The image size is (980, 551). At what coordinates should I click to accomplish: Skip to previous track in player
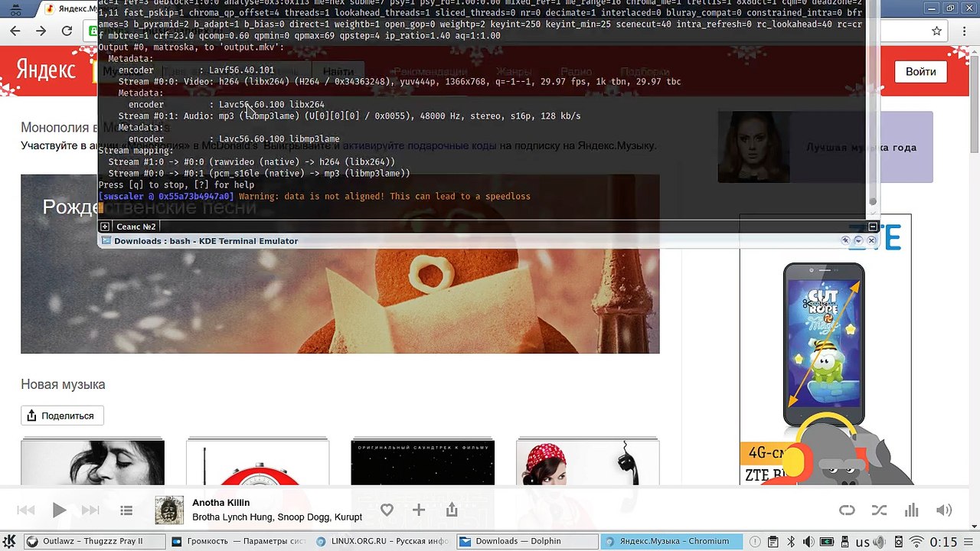(x=25, y=510)
